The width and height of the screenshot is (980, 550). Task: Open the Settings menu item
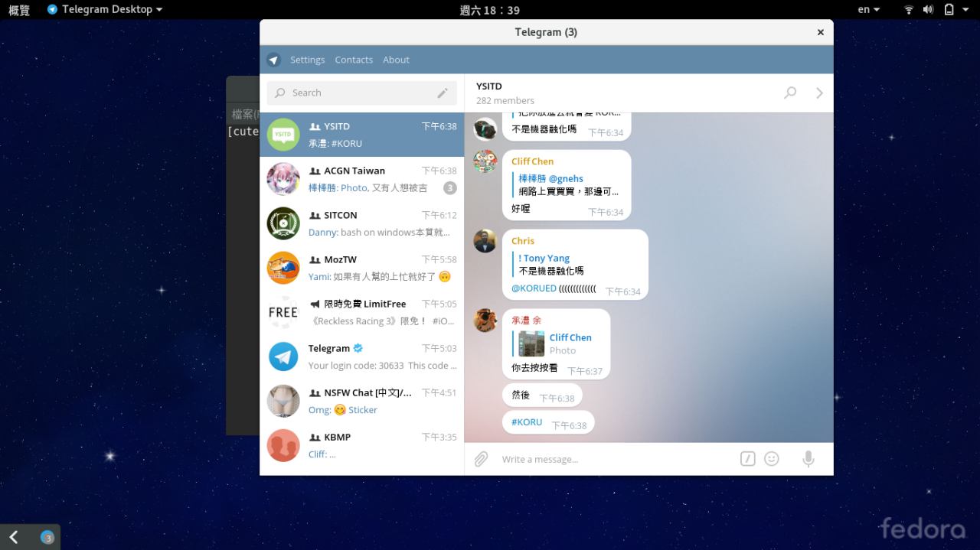[307, 60]
